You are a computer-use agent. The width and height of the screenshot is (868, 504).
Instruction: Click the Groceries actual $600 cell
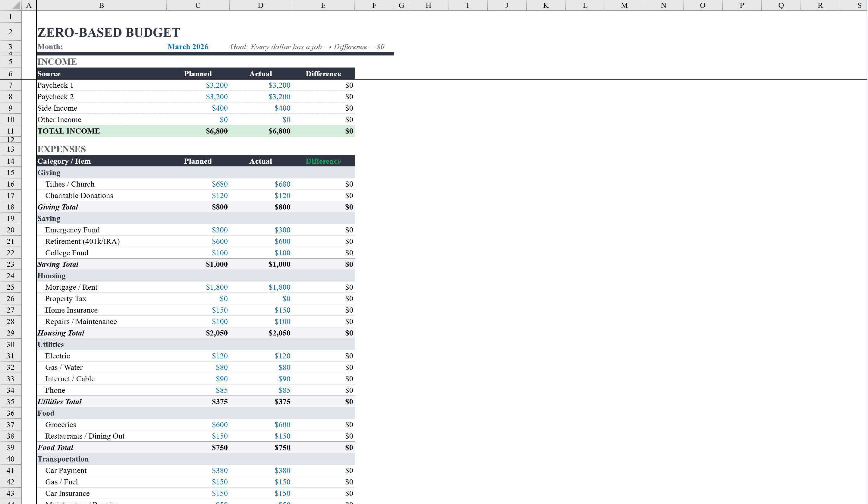pyautogui.click(x=282, y=424)
